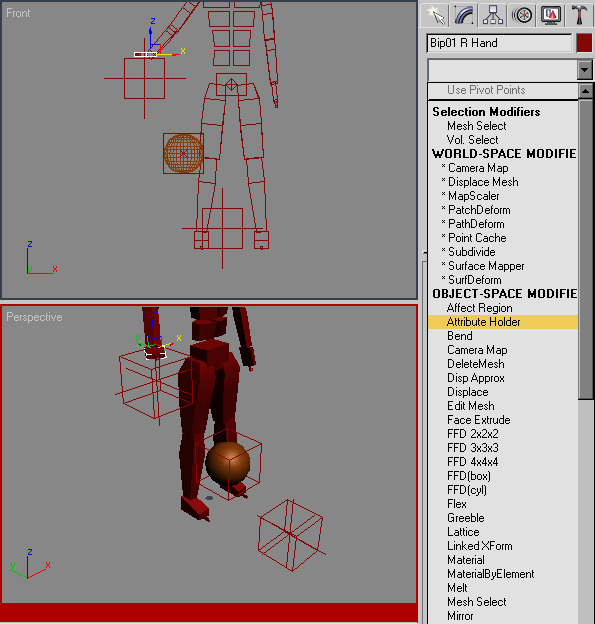Viewport: 595px width, 624px height.
Task: Open the Utilities hammer tab
Action: [579, 16]
